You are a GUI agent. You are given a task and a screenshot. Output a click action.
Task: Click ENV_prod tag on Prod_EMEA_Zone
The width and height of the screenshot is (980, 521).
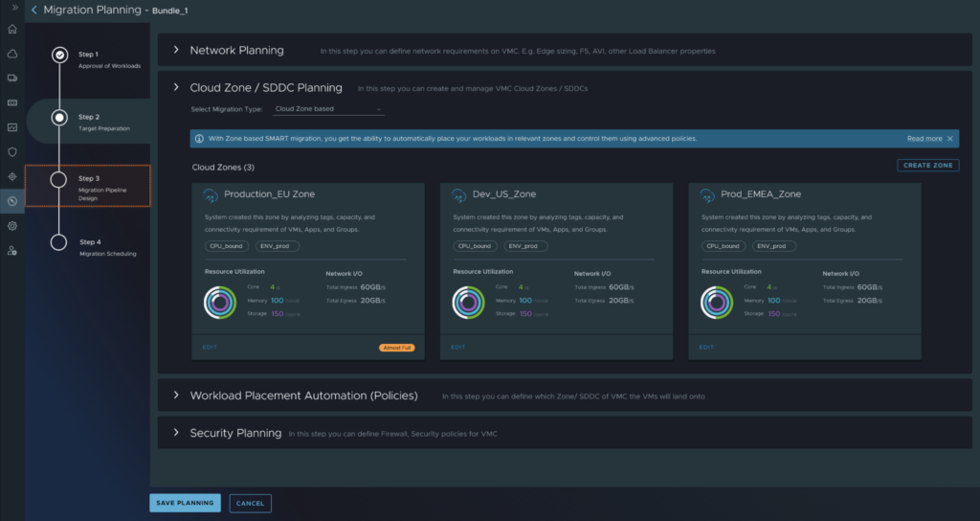(x=773, y=246)
